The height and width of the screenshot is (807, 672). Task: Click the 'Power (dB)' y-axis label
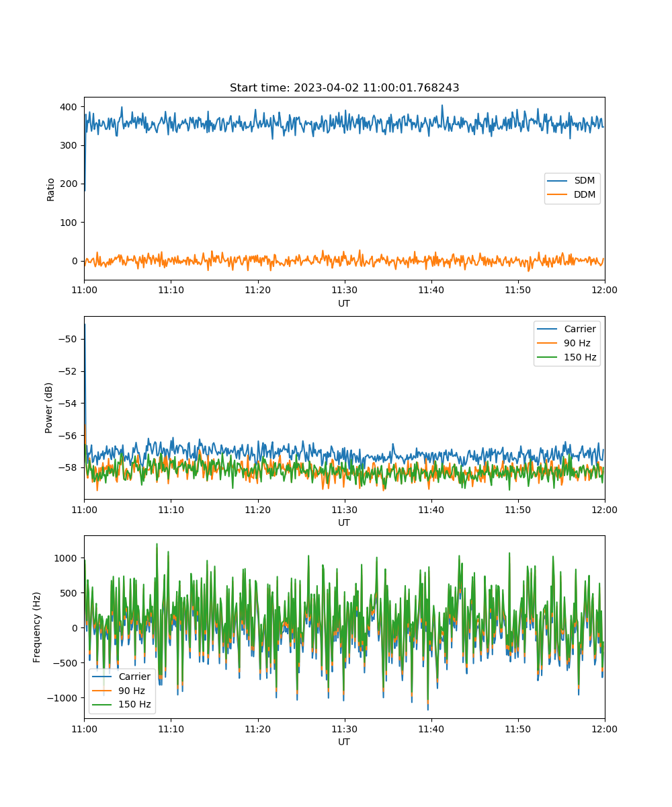[x=49, y=408]
